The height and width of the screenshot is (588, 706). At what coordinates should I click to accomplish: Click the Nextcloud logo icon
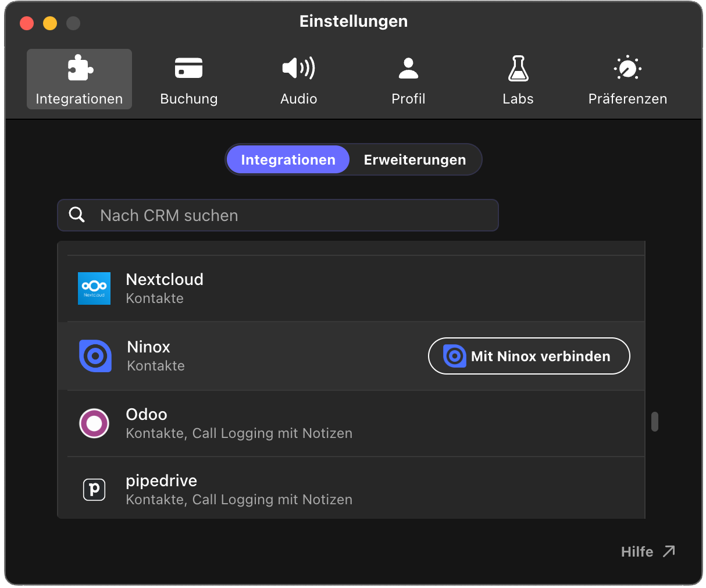tap(94, 288)
